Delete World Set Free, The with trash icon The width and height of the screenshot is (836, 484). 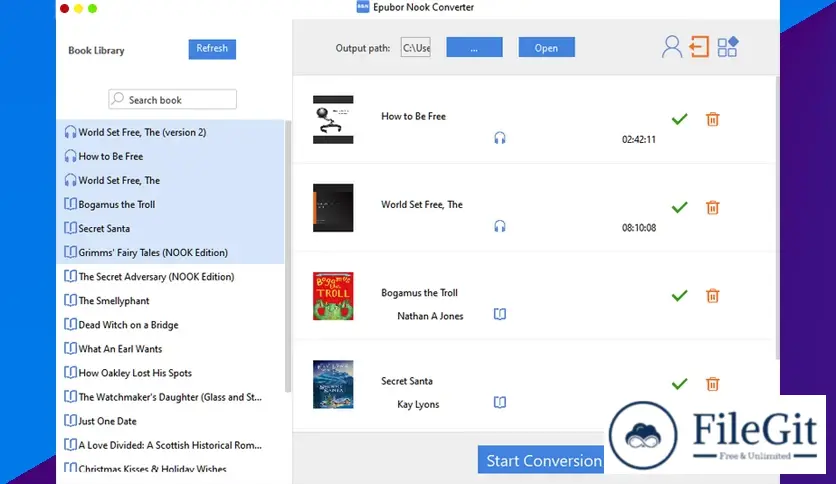712,207
